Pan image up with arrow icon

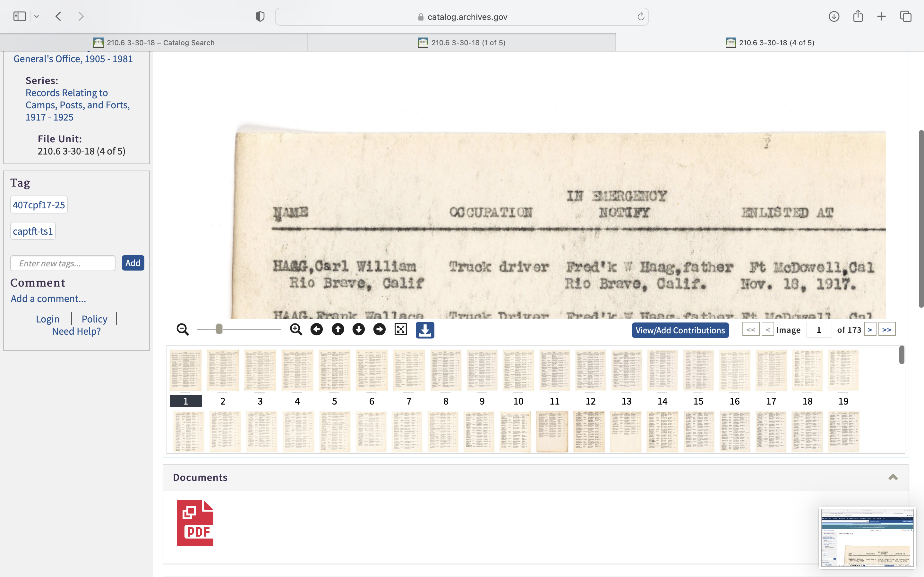[338, 329]
